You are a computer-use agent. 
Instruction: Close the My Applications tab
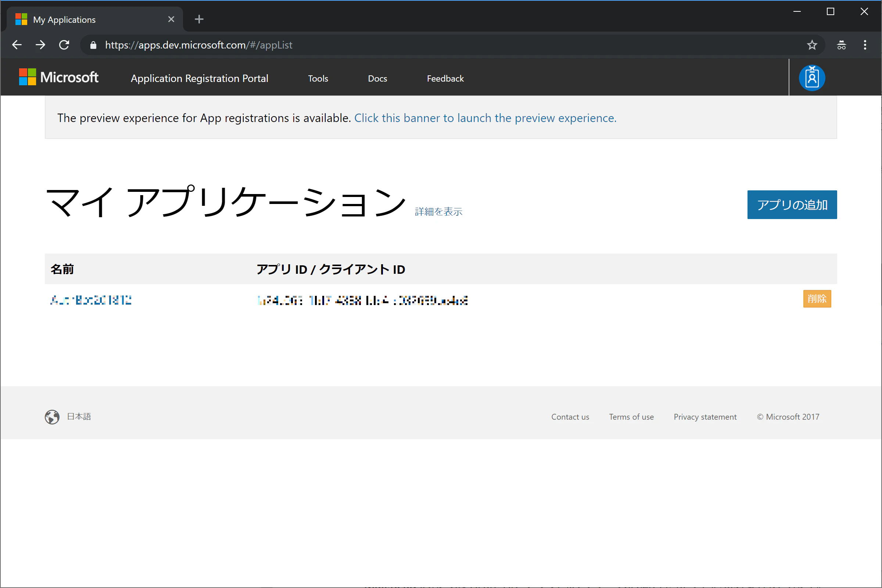click(x=171, y=19)
